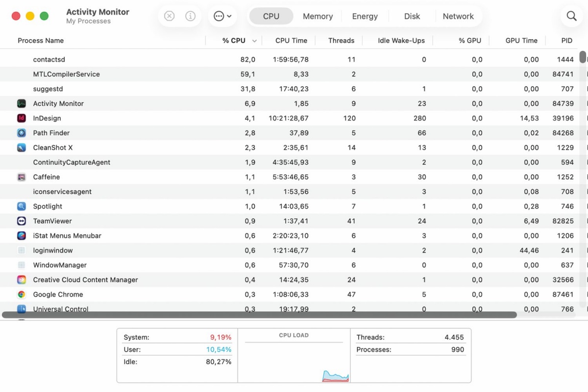Click the horizontal scrollbar thumb
This screenshot has height=392, width=588.
point(259,315)
